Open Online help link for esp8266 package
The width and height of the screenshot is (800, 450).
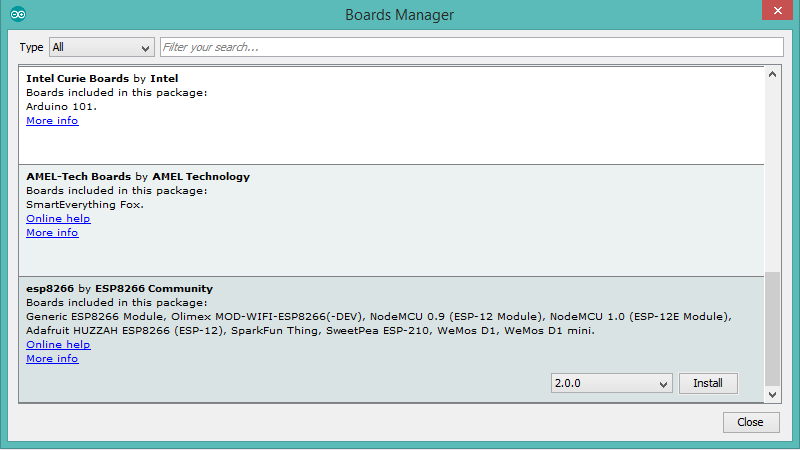(x=58, y=345)
